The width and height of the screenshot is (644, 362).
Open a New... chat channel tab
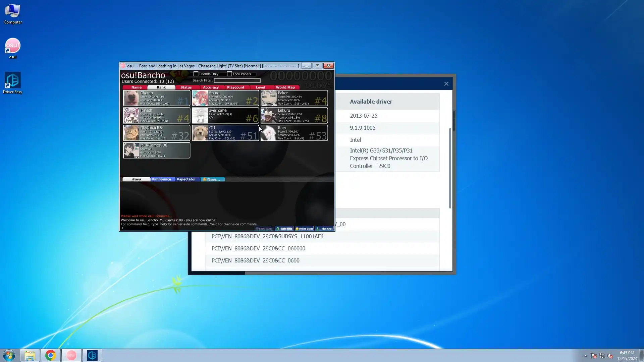coord(213,179)
